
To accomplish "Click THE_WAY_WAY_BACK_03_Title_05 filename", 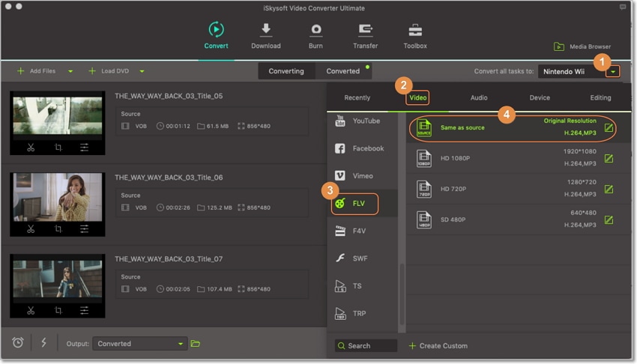I will point(169,96).
